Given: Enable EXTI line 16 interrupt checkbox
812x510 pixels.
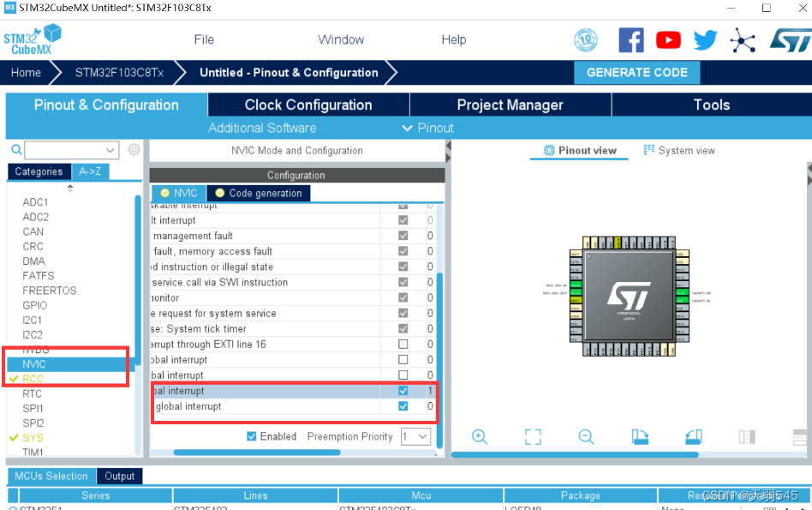Looking at the screenshot, I should (403, 345).
